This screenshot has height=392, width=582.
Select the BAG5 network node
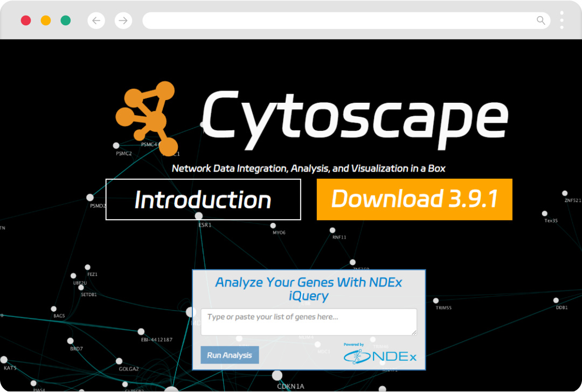54,309
